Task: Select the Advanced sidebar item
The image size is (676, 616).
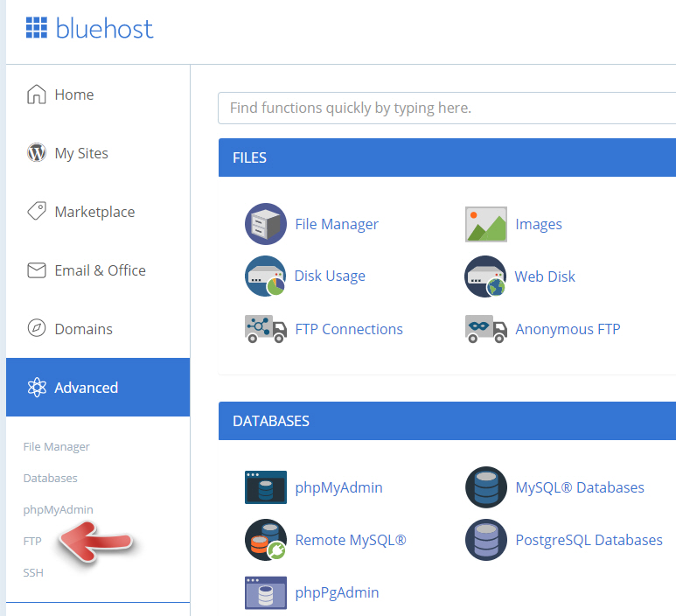Action: click(98, 387)
